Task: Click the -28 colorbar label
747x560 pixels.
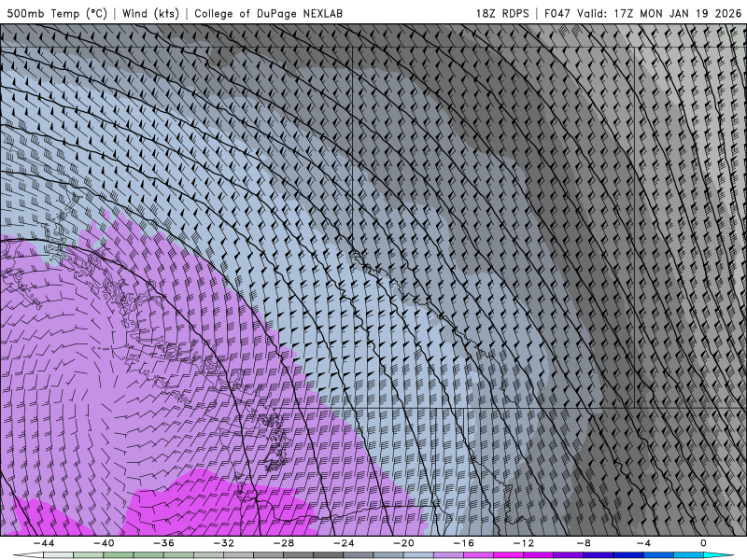Action: [x=284, y=543]
